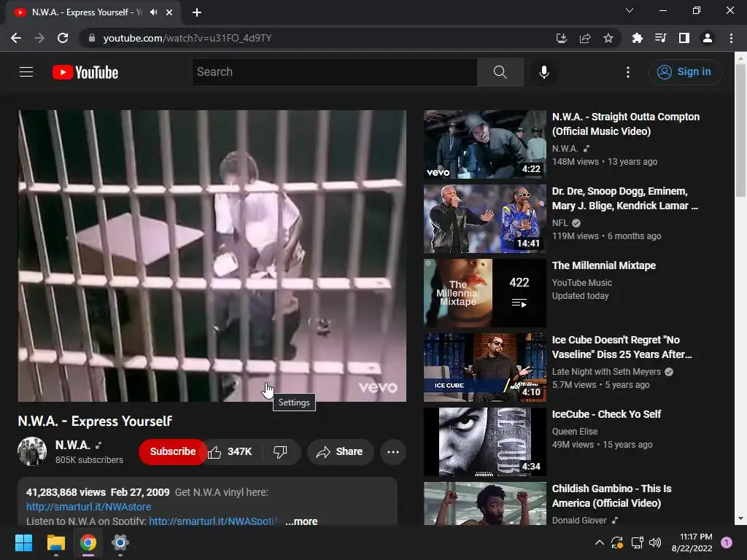This screenshot has width=747, height=560.
Task: Open IceCube - Check Yo Self title
Action: tap(606, 414)
